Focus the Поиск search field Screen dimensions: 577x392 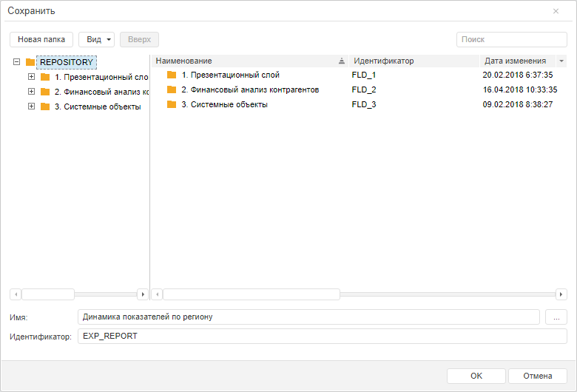pos(511,39)
